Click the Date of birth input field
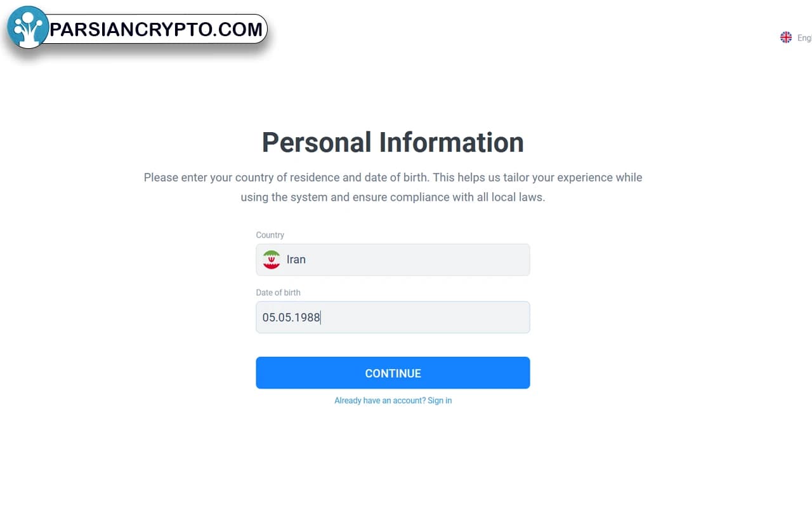Image resolution: width=812 pixels, height=508 pixels. 393,317
